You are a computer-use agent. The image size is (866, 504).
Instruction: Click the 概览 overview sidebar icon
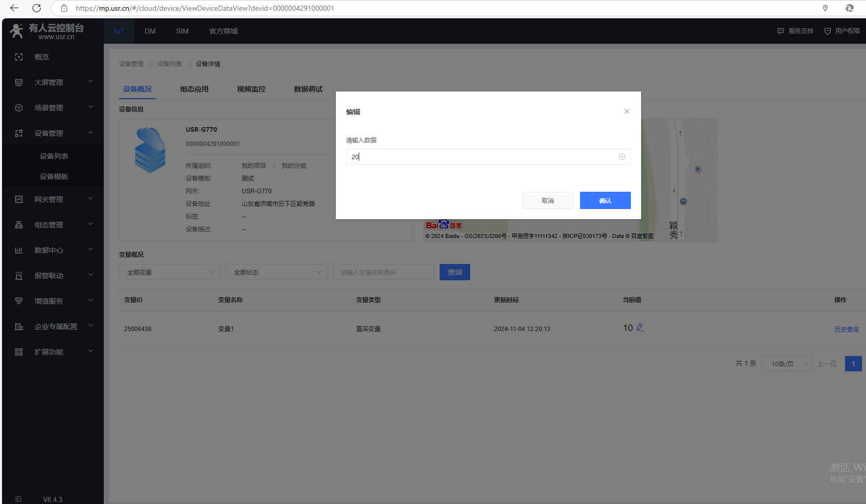point(19,57)
